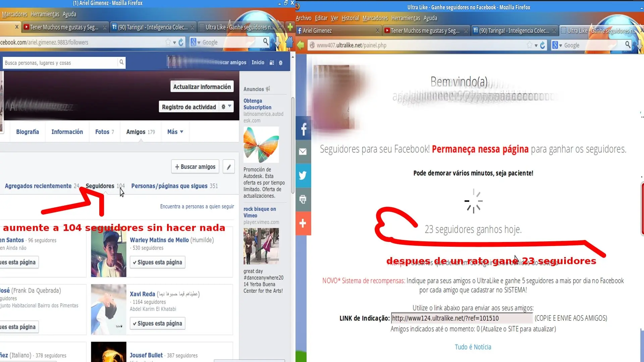Click the print icon in share sidebar
The image size is (644, 362).
point(303,199)
